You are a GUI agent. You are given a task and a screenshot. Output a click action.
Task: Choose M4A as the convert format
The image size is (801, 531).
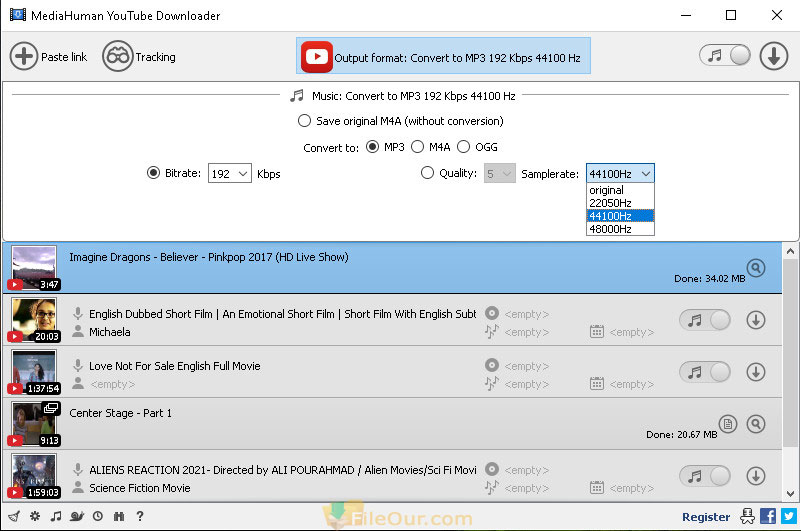(417, 147)
